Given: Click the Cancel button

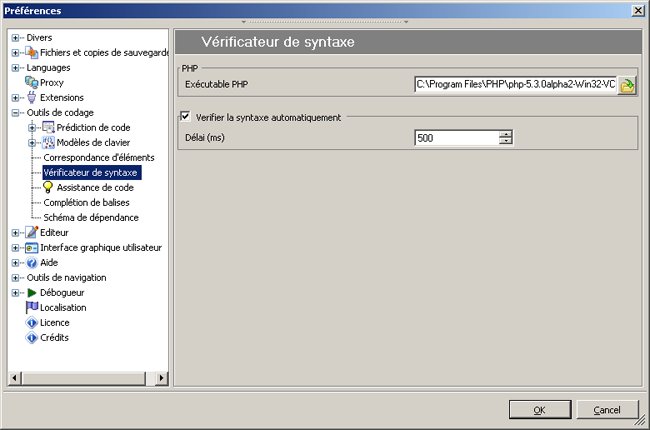Looking at the screenshot, I should [x=607, y=410].
